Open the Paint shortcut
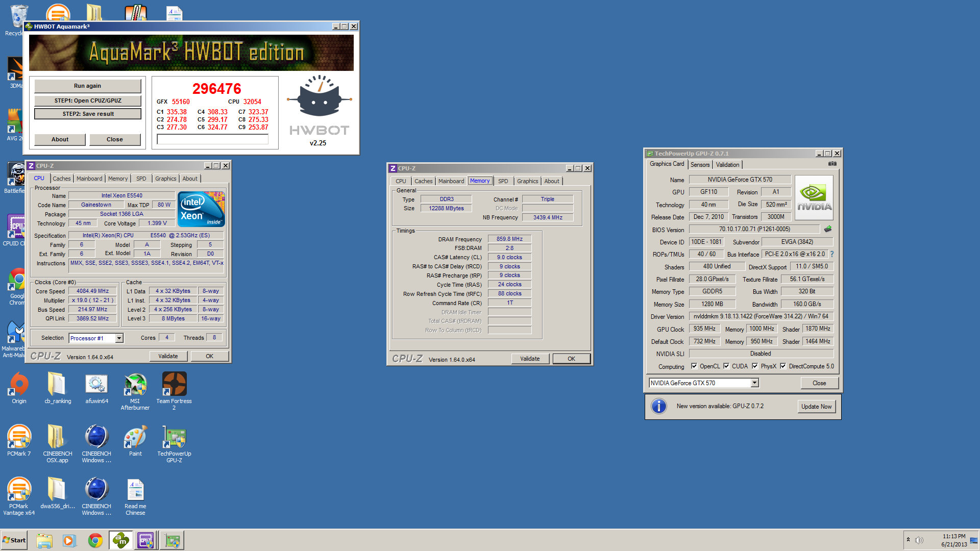This screenshot has height=551, width=980. (135, 441)
